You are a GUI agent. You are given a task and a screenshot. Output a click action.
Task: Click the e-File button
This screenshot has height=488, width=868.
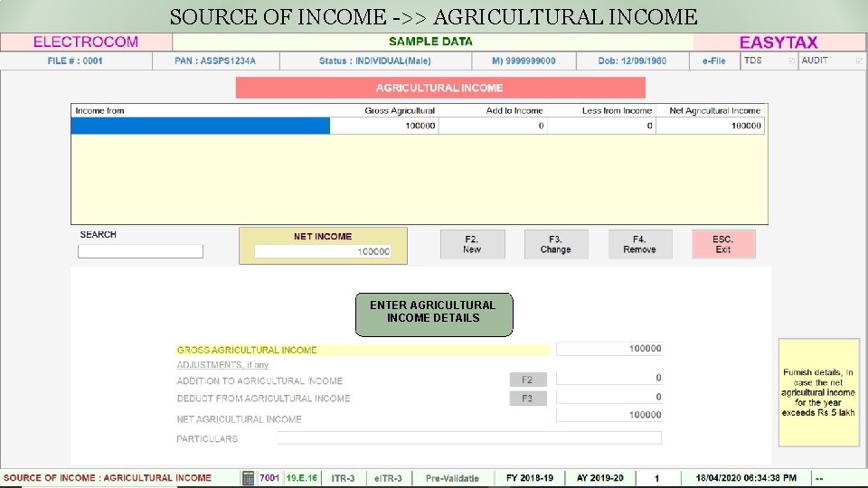pos(714,61)
